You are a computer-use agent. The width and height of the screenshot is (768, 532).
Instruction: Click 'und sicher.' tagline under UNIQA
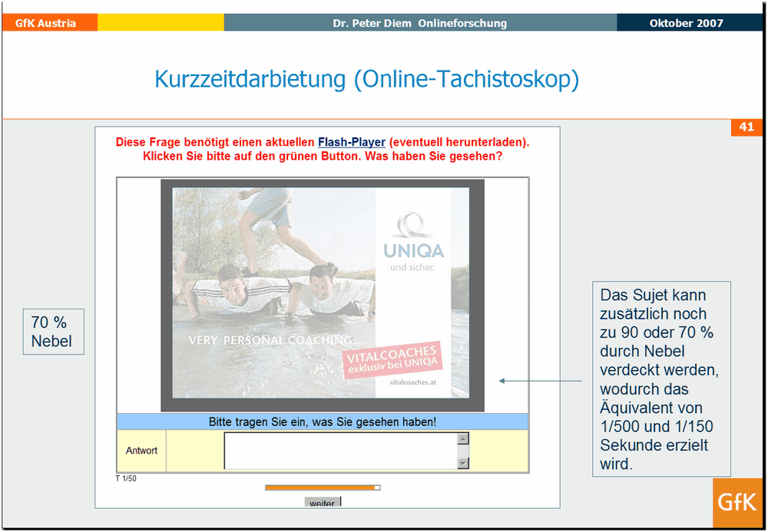[x=412, y=268]
